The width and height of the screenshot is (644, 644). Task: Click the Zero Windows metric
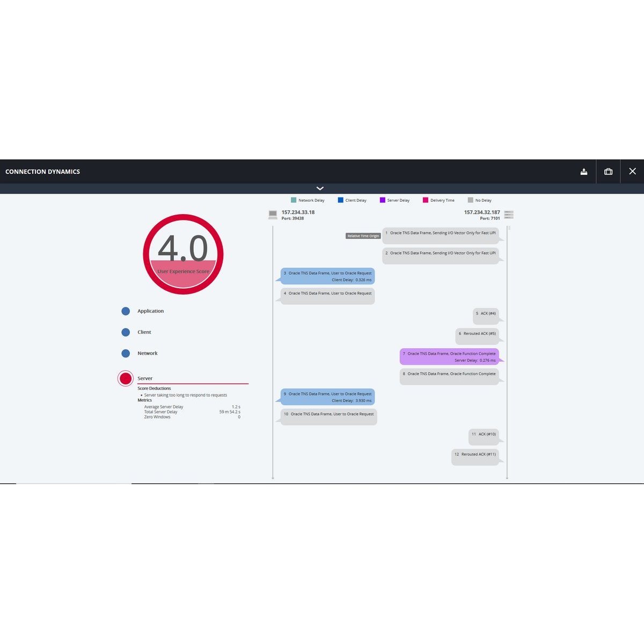(157, 417)
